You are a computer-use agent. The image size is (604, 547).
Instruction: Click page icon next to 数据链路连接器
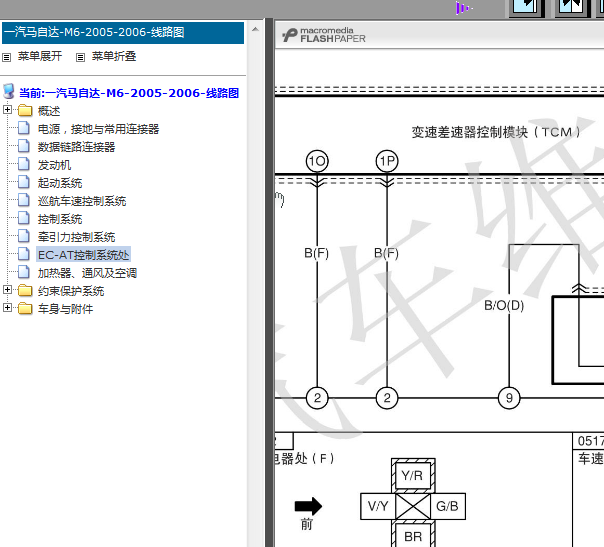pyautogui.click(x=24, y=146)
